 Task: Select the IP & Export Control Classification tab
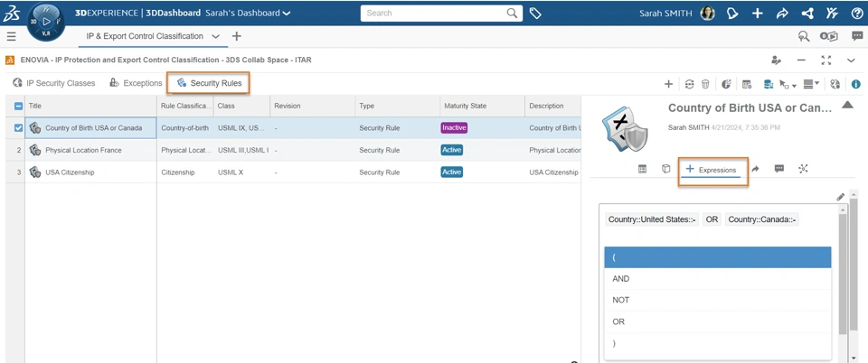(x=145, y=36)
